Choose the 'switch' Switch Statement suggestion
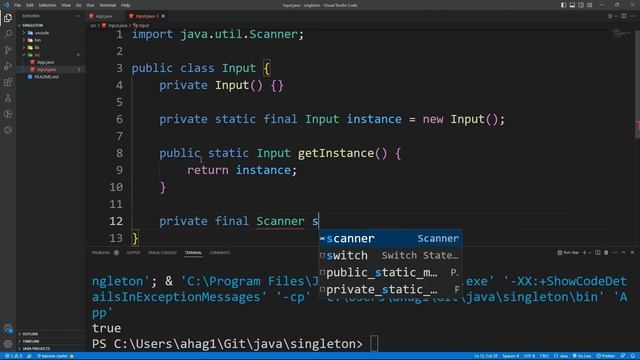640x360 pixels. click(391, 256)
